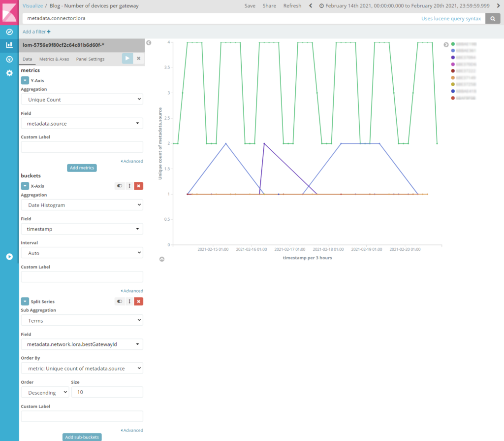The height and width of the screenshot is (441, 504).
Task: Click the date range text in header
Action: 407,6
